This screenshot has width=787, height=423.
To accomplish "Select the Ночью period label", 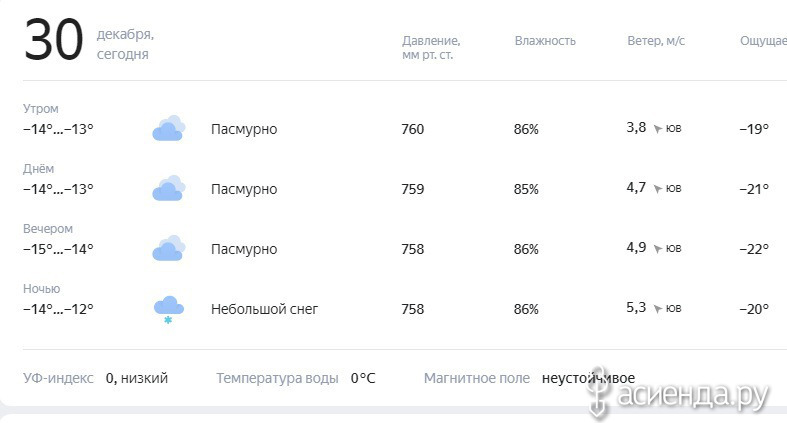I will point(42,289).
